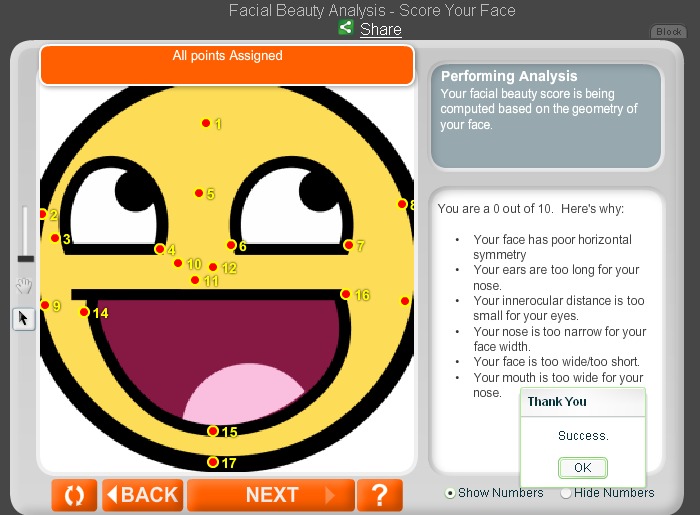Select landmark point 11
Image resolution: width=700 pixels, height=515 pixels.
point(195,280)
